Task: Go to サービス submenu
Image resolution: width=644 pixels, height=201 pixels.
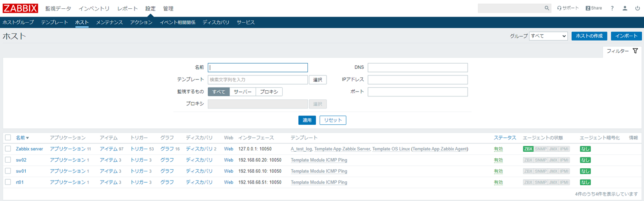Action: pos(246,22)
